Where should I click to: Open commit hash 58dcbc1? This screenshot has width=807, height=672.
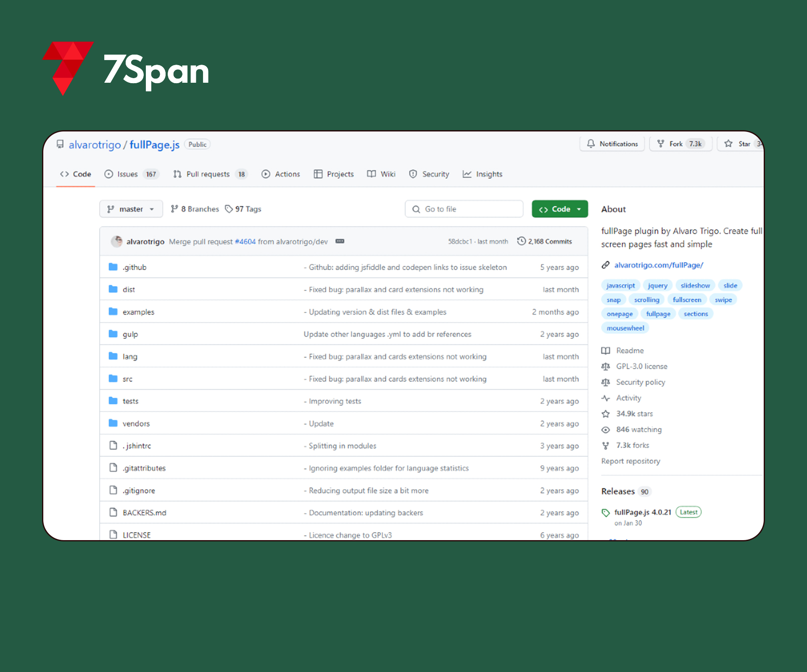point(460,241)
